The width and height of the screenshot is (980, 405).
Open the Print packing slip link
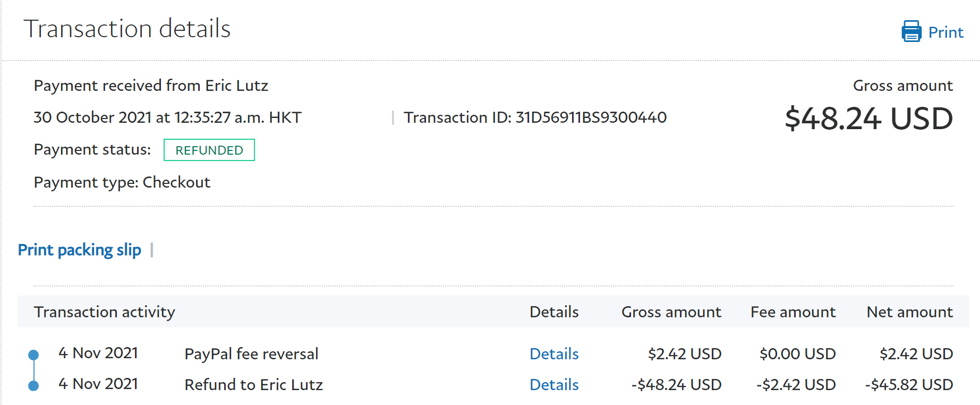point(80,250)
